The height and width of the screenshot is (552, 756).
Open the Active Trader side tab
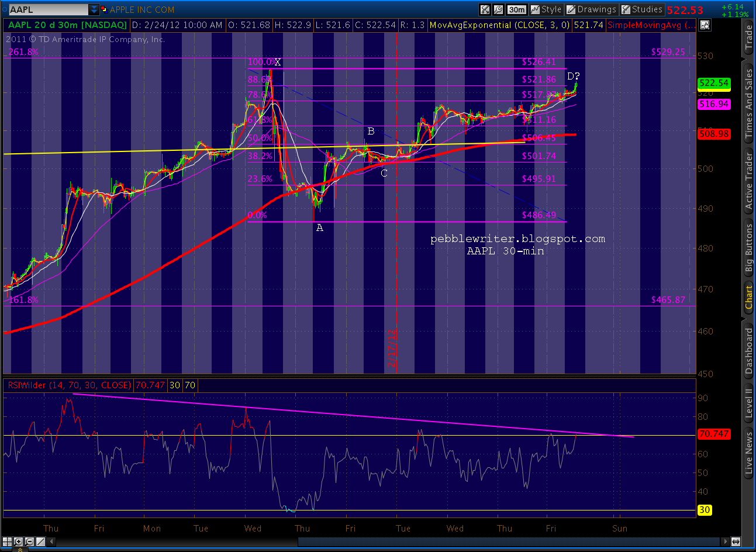pos(748,180)
